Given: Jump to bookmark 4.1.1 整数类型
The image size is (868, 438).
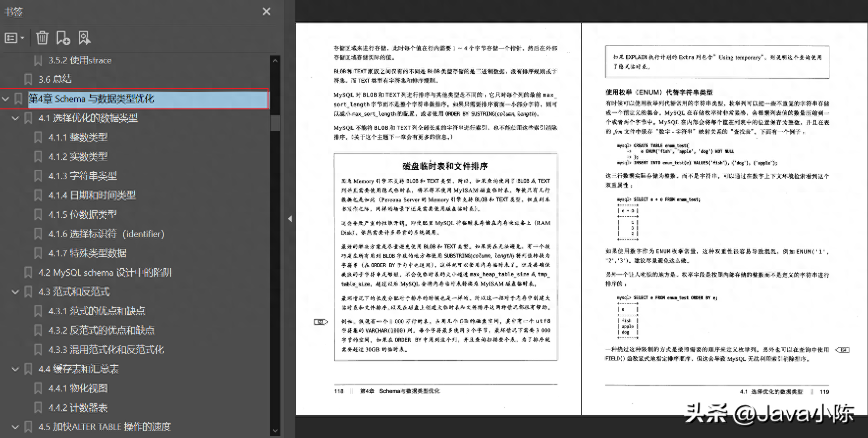Looking at the screenshot, I should tap(78, 138).
